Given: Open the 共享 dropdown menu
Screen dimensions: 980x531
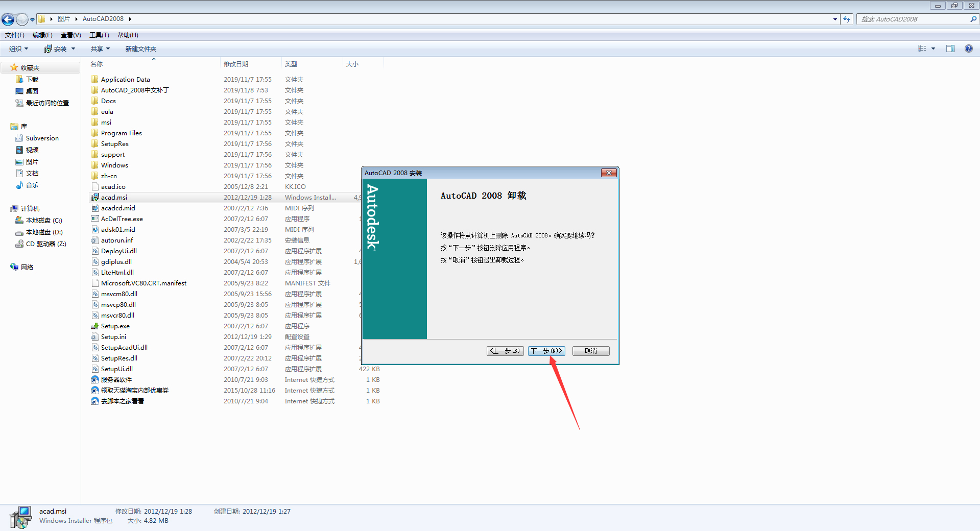Looking at the screenshot, I should pyautogui.click(x=100, y=49).
